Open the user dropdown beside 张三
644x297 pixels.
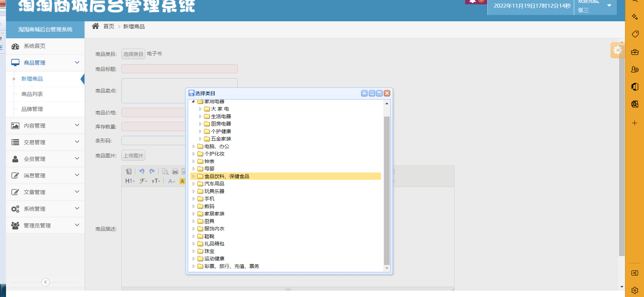pyautogui.click(x=609, y=6)
